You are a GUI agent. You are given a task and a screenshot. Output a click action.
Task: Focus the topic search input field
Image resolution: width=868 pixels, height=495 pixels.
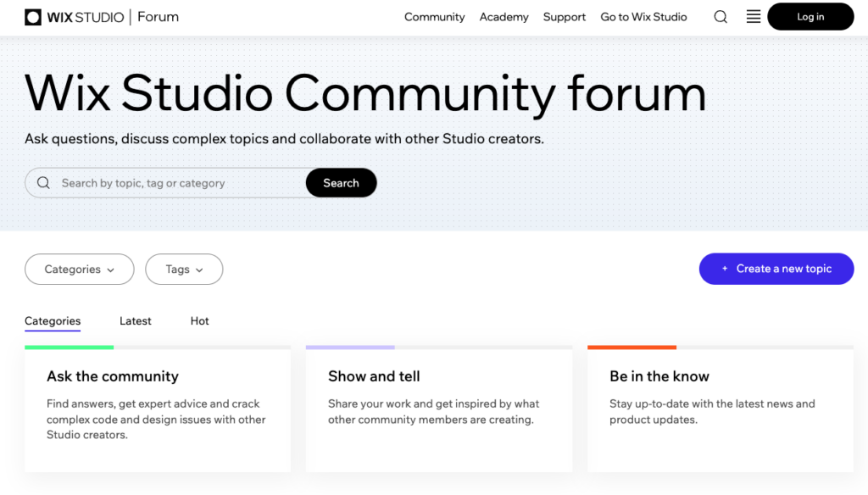(x=178, y=183)
